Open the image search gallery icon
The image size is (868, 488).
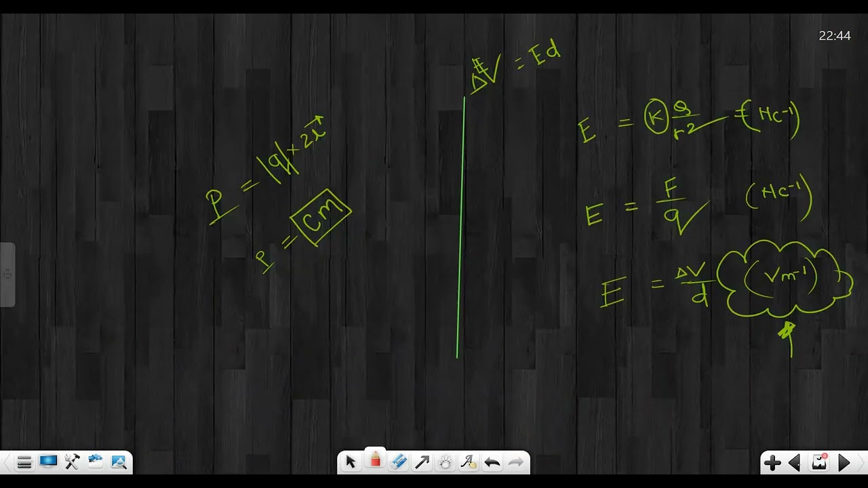click(119, 462)
